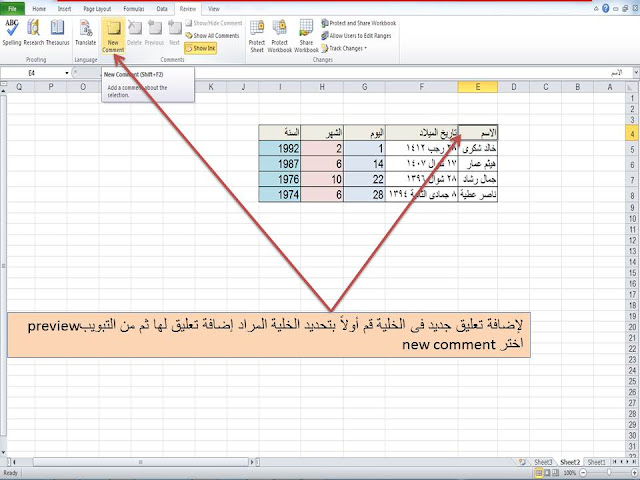The height and width of the screenshot is (480, 640).
Task: Open the Research pane
Action: coord(33,33)
